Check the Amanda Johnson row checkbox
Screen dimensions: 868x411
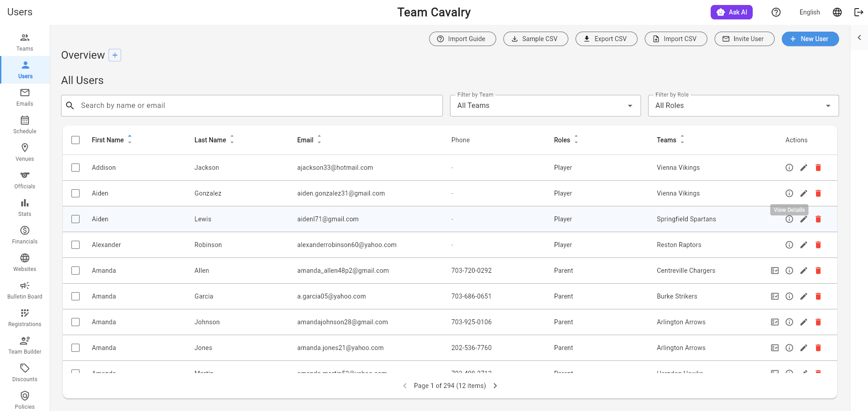tap(75, 322)
